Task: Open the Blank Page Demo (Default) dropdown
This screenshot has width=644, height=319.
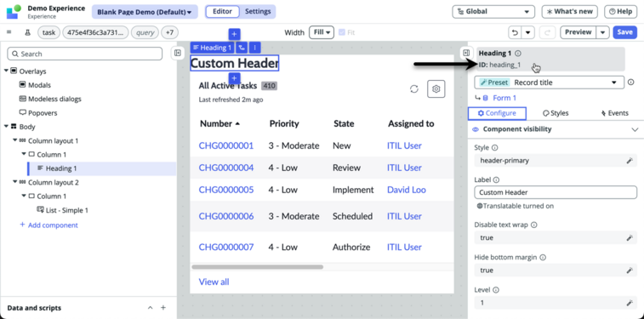Action: click(145, 12)
